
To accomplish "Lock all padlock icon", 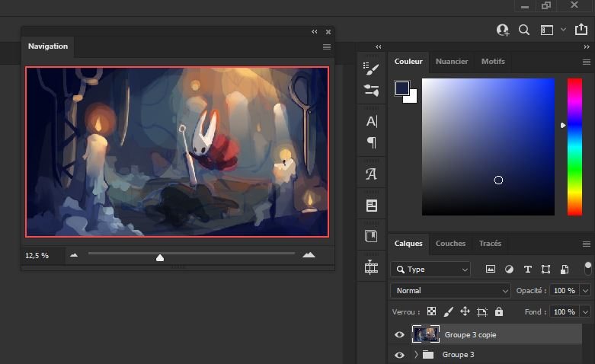I will pos(498,311).
